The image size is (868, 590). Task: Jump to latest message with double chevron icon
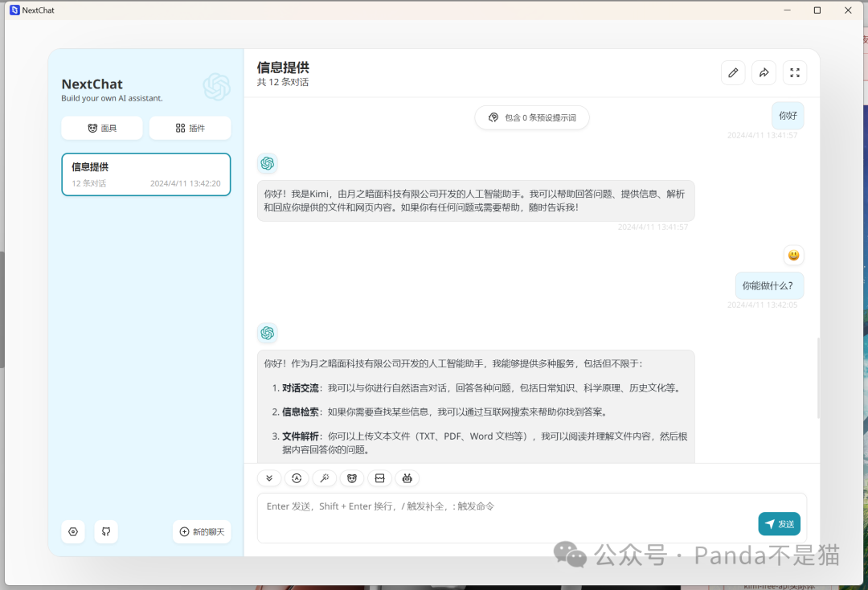pyautogui.click(x=269, y=478)
